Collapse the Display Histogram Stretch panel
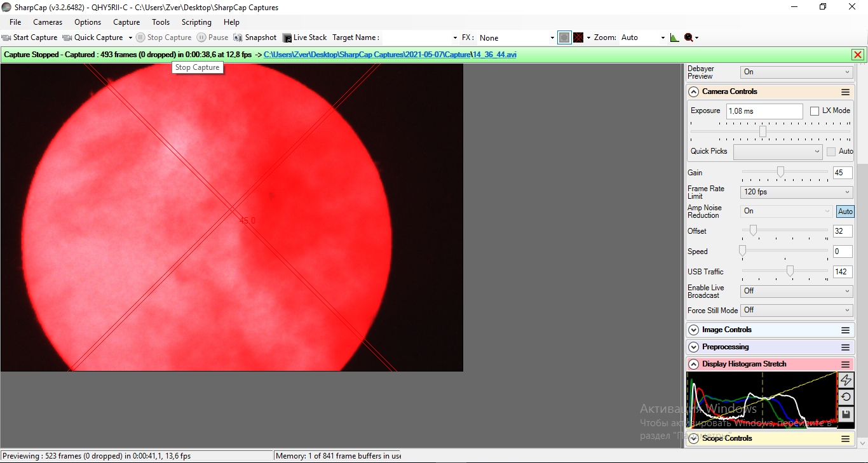Screen dimensions: 868x463 694,365
